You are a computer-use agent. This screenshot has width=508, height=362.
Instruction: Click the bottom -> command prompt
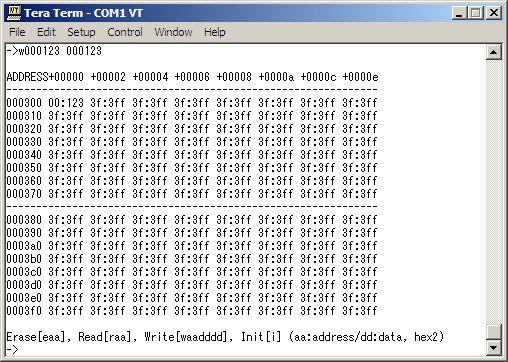[x=12, y=350]
